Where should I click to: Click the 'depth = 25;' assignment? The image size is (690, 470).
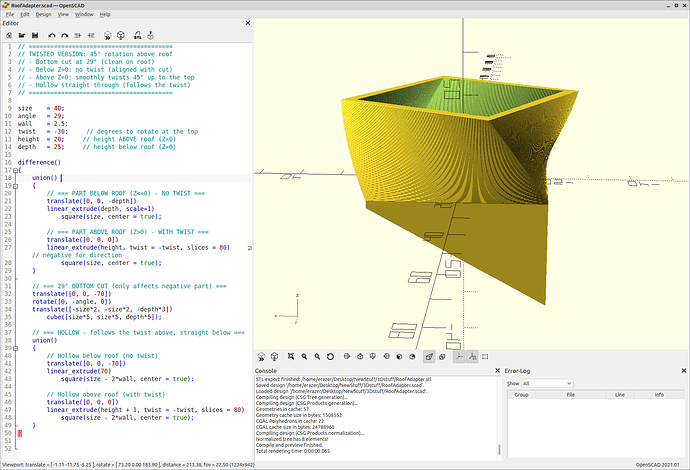(x=41, y=147)
